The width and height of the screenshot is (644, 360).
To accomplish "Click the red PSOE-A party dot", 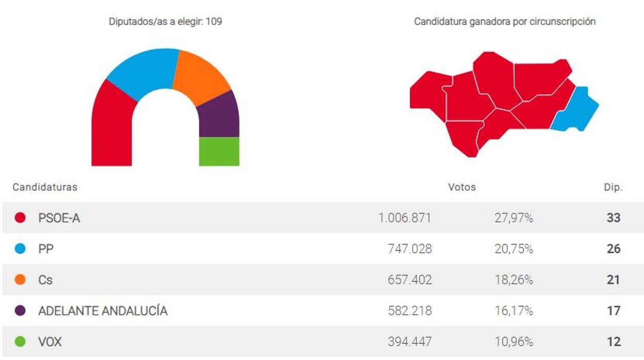I will click(x=21, y=218).
